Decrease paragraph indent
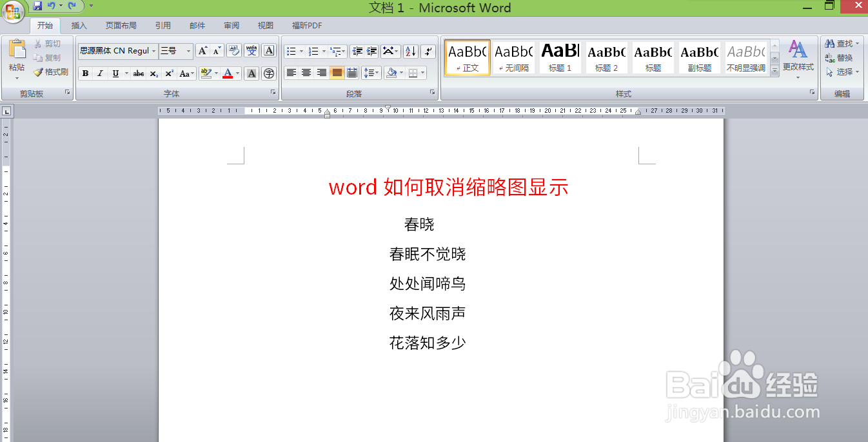The width and height of the screenshot is (868, 442). tap(357, 51)
